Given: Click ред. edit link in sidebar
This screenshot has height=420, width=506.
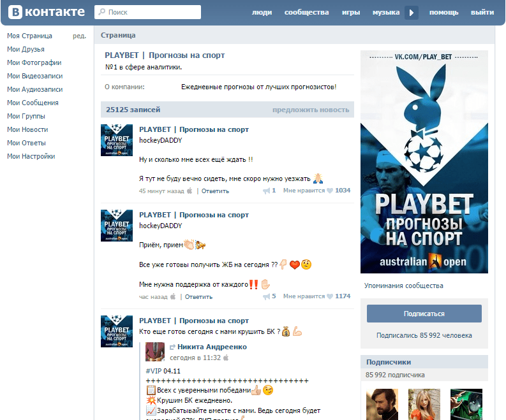Looking at the screenshot, I should 79,36.
